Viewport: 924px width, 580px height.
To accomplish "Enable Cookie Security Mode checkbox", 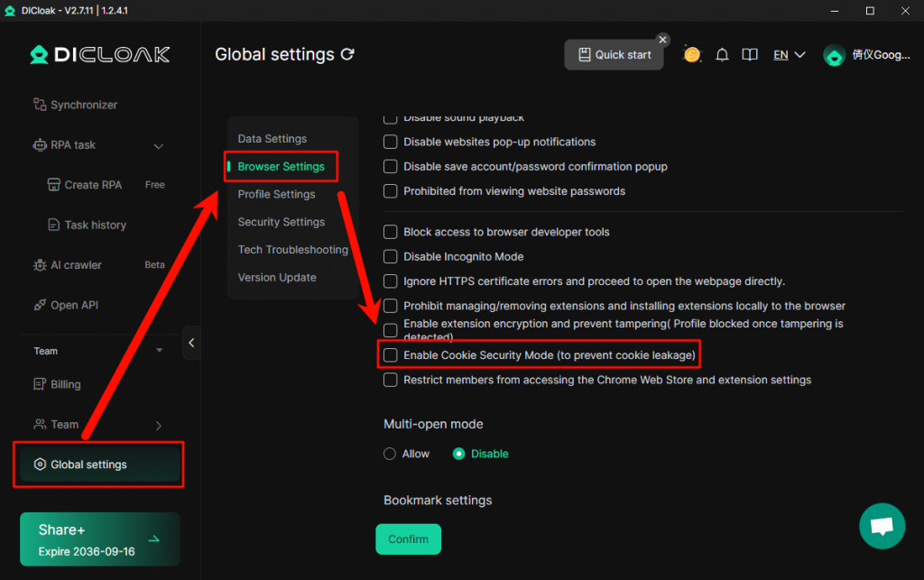I will tap(391, 355).
